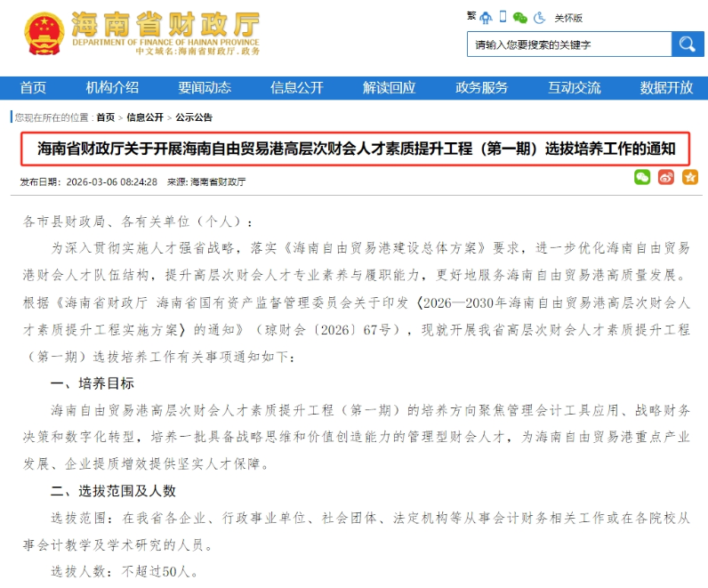Open the 要闻动态 menu item
Viewport: 708px width, 588px height.
pos(205,87)
